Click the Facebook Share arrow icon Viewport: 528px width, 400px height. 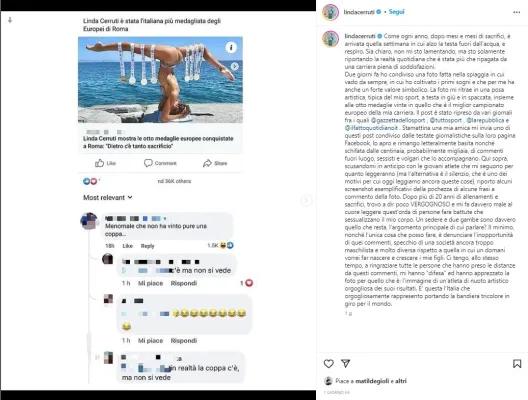point(207,163)
